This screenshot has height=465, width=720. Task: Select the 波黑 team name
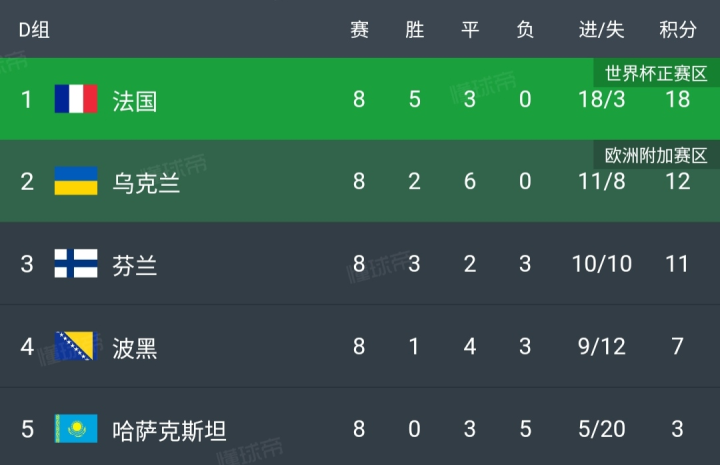coord(135,348)
